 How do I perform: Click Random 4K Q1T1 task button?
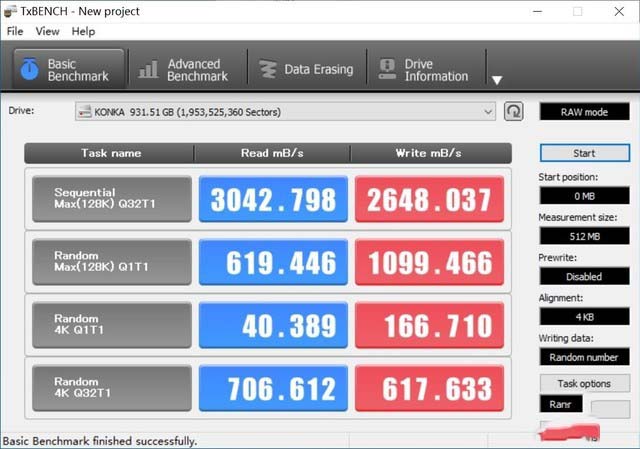112,325
